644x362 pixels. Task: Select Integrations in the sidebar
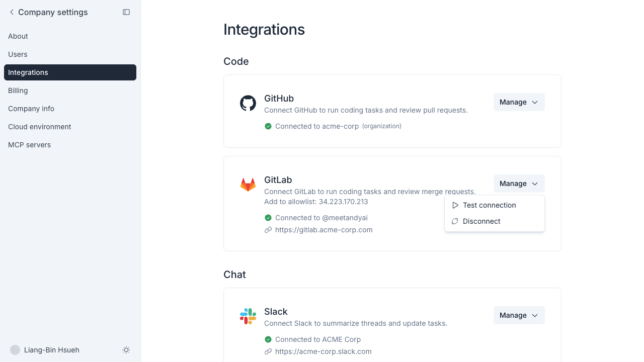pos(70,72)
